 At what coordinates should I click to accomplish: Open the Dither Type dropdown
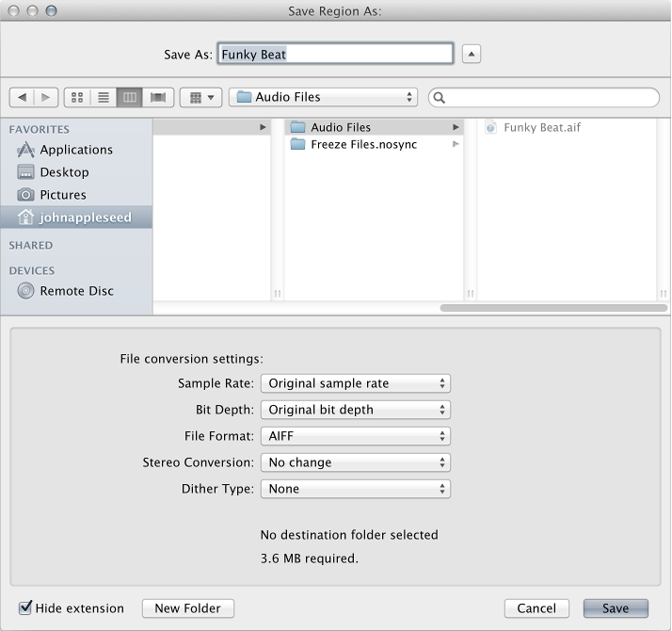point(356,489)
